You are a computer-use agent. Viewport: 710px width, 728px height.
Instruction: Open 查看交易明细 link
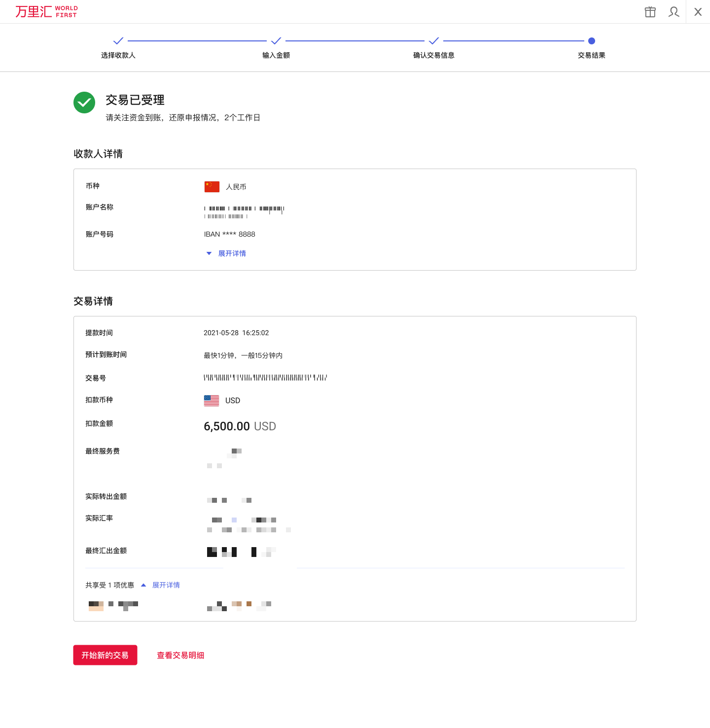pos(180,655)
